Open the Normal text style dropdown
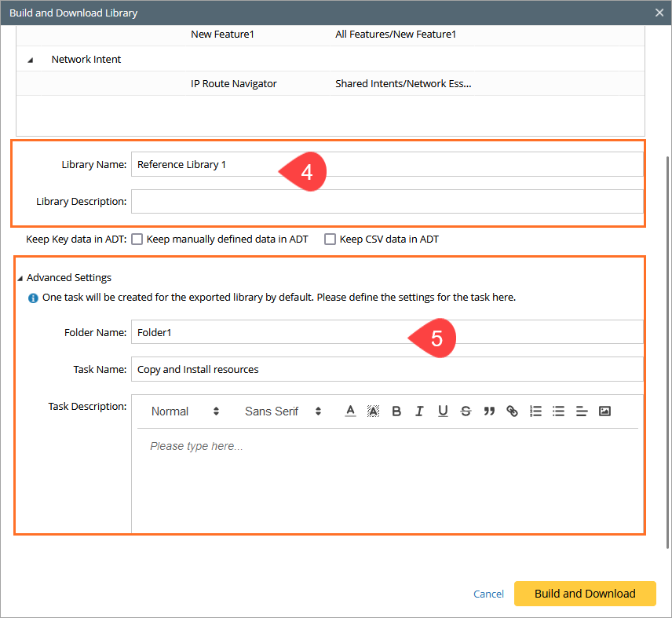The image size is (672, 618). coord(185,411)
